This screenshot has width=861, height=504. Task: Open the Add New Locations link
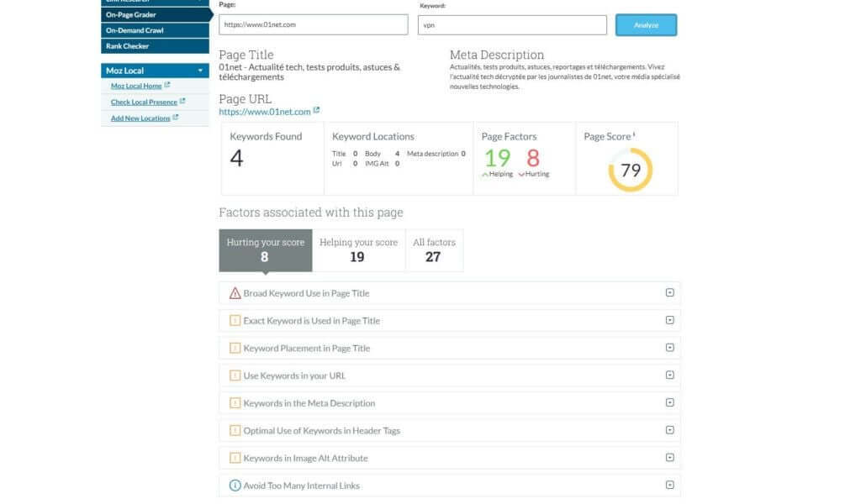pos(140,118)
